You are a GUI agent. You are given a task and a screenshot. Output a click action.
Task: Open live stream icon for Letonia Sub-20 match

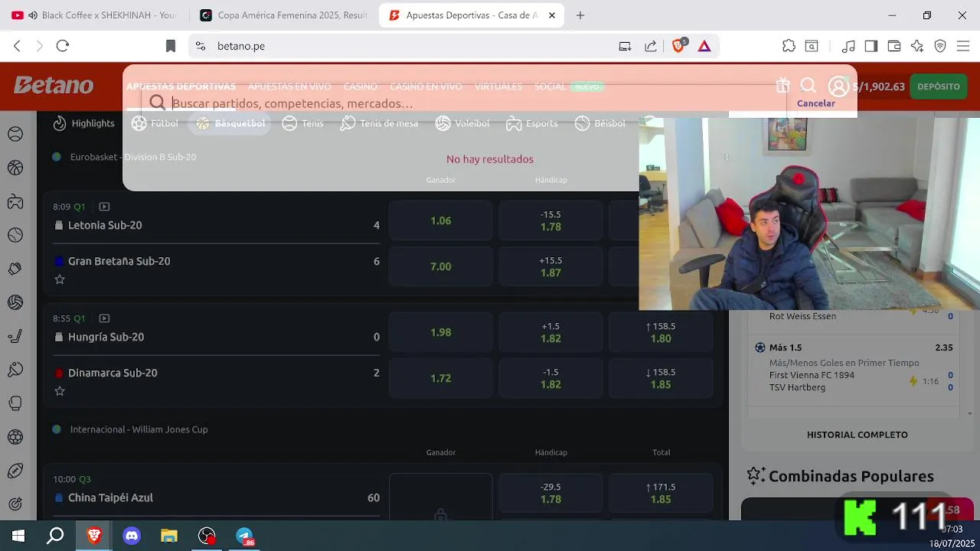(104, 207)
